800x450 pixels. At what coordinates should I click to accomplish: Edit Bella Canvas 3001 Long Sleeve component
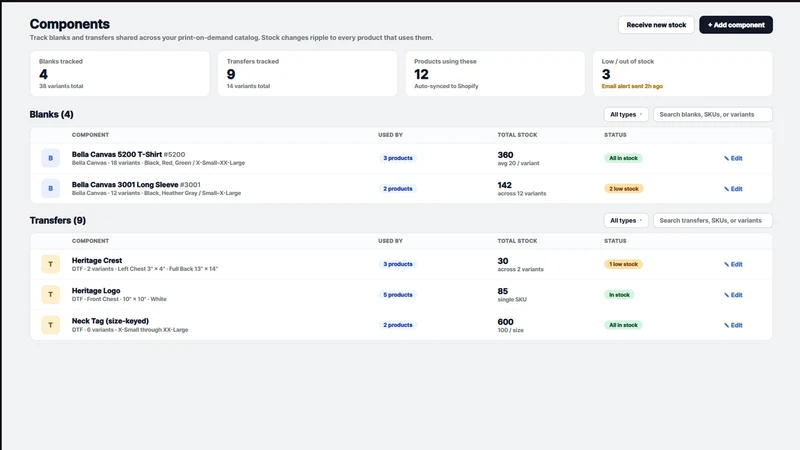coord(733,189)
